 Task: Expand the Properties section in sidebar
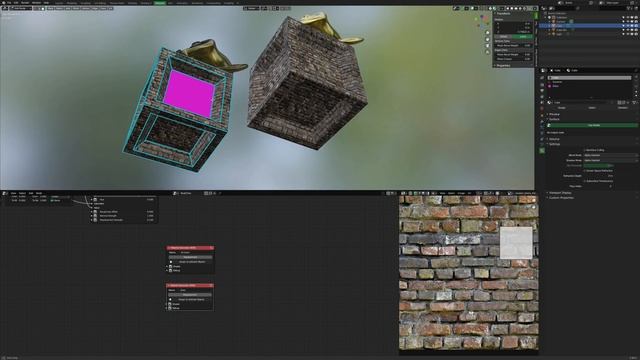[x=503, y=65]
